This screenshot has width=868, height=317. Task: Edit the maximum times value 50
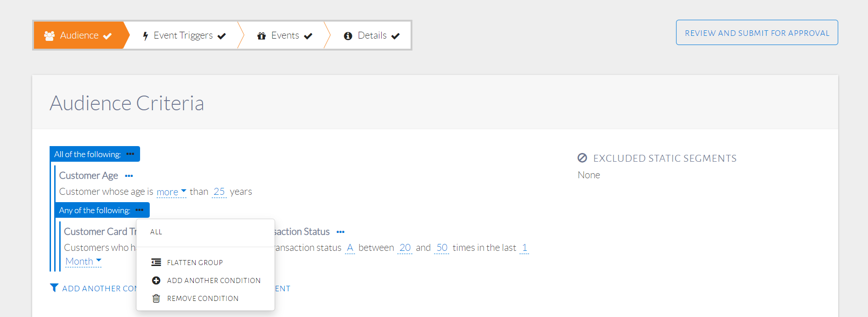coord(441,248)
